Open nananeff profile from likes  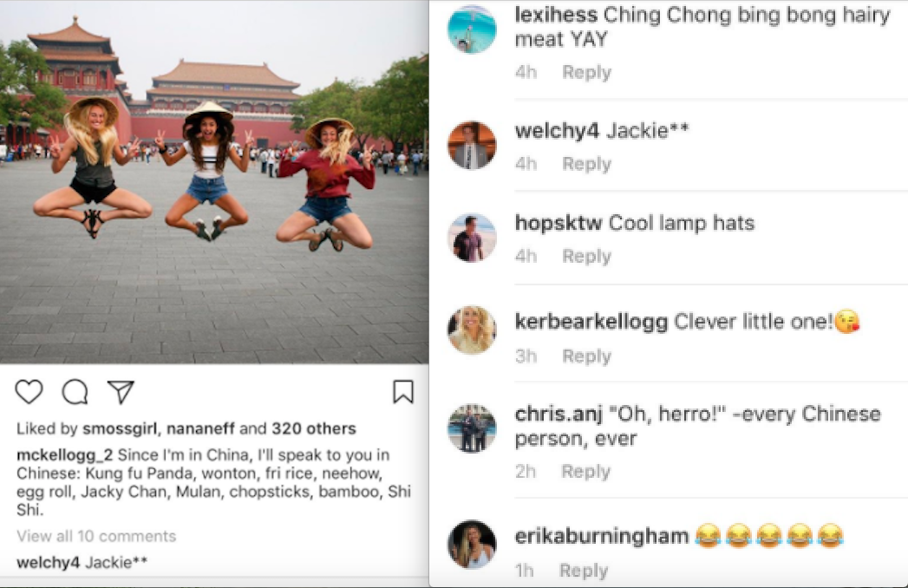pos(201,428)
